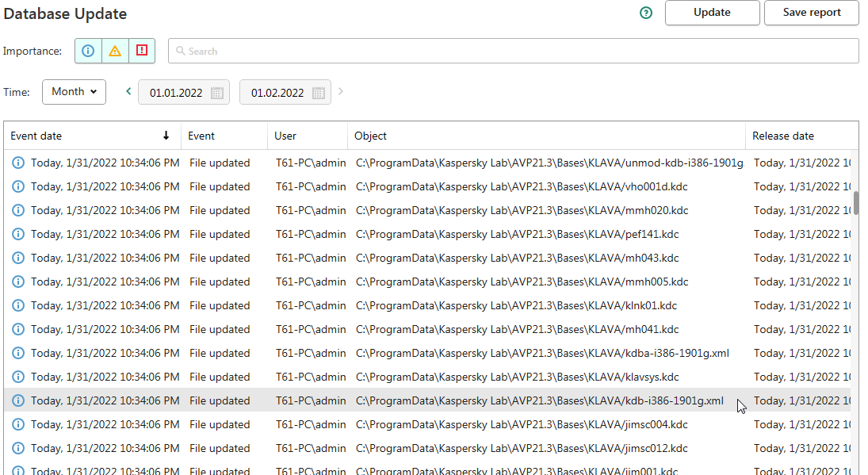Sort by the User column header

point(308,136)
